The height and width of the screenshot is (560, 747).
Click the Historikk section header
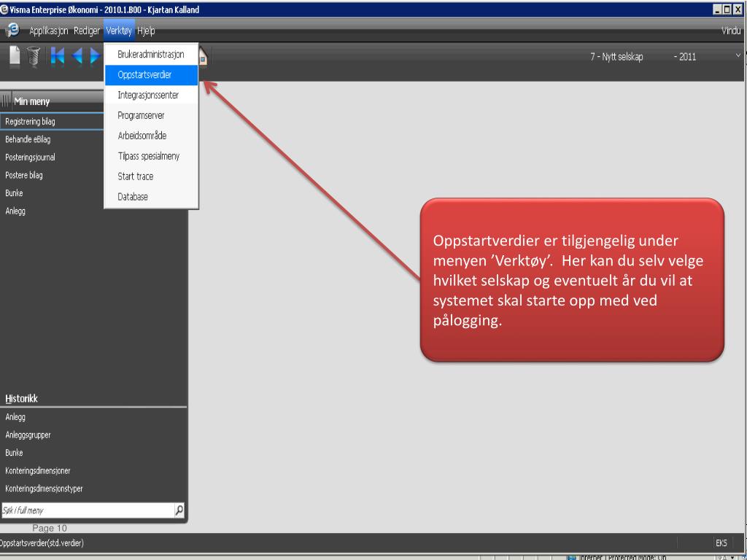coord(21,399)
